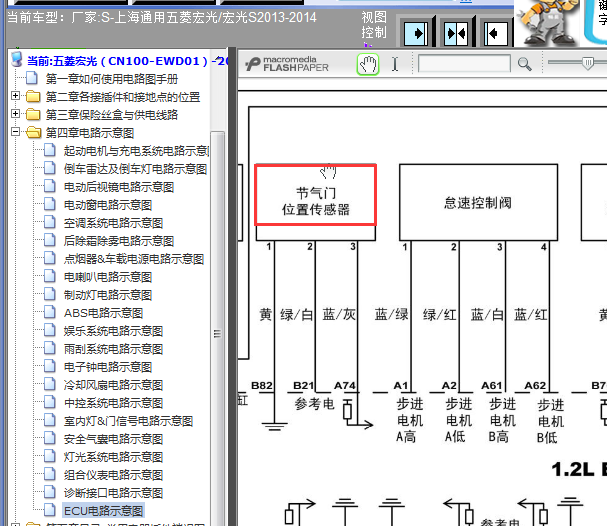
Task: Select the FlashPaper hand pan tool
Action: tap(367, 64)
